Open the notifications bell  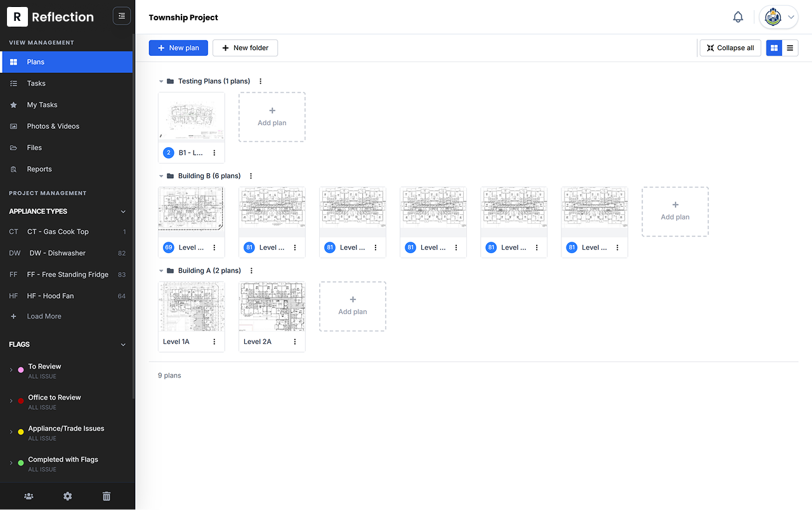(x=738, y=17)
